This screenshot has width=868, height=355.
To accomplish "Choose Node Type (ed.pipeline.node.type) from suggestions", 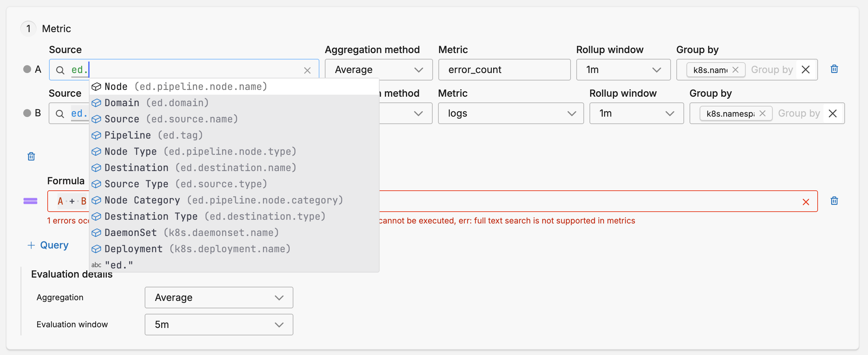I will coord(200,151).
